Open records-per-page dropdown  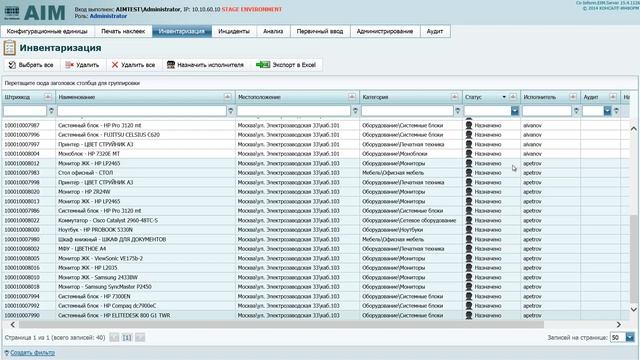(x=630, y=337)
